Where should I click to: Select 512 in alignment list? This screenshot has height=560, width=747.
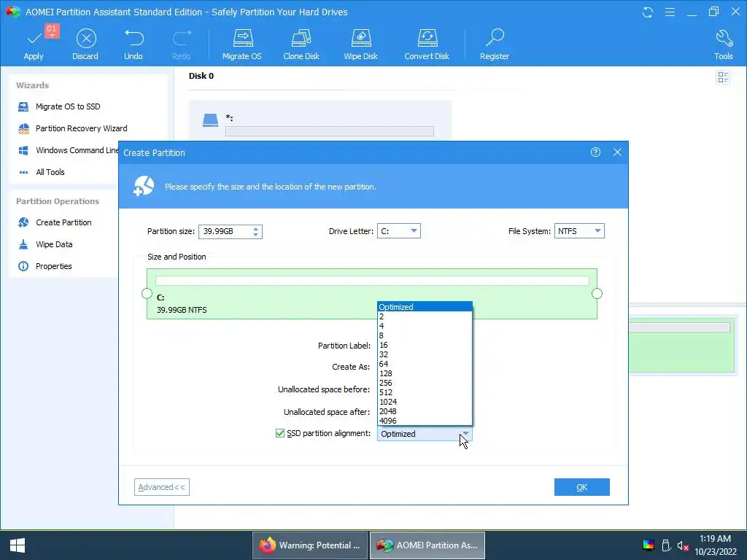425,392
